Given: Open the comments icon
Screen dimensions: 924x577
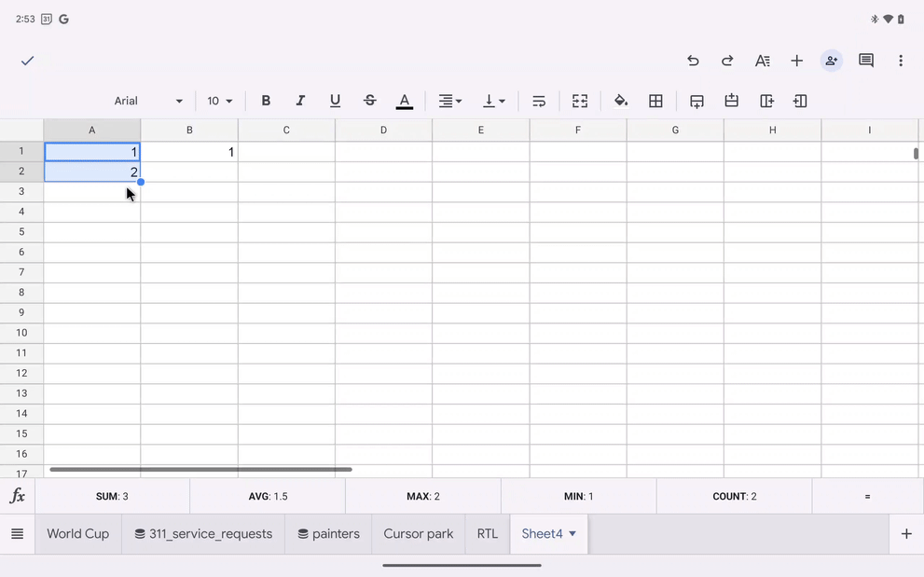Looking at the screenshot, I should (x=866, y=61).
